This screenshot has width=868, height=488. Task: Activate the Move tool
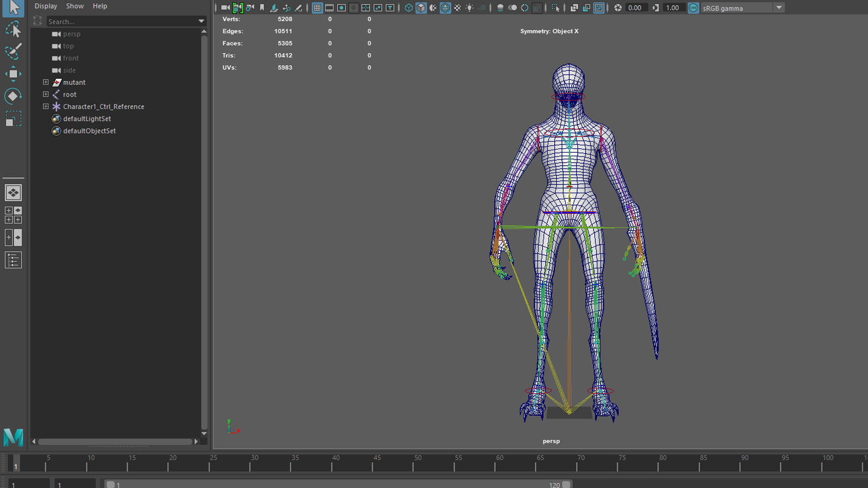(13, 74)
